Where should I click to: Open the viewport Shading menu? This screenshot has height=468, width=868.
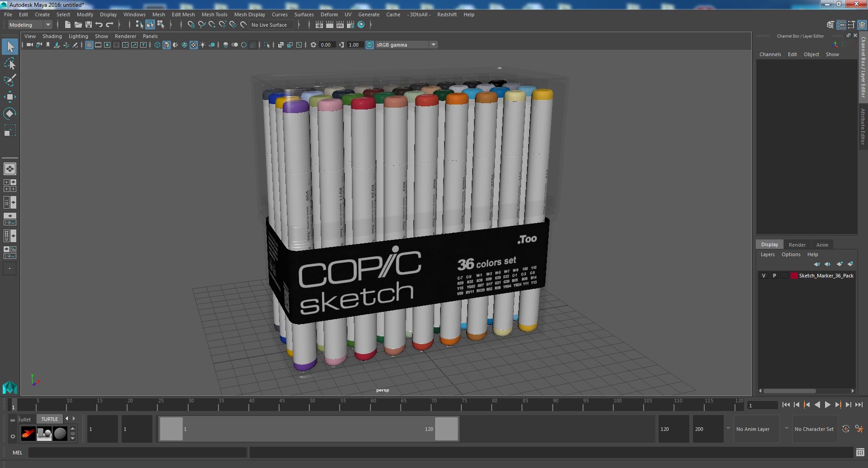[x=52, y=36]
